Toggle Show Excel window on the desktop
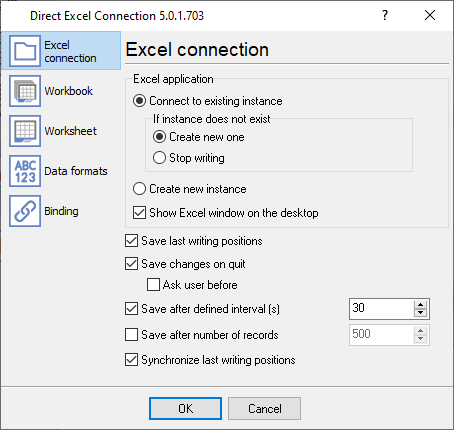The image size is (454, 430). (x=139, y=213)
